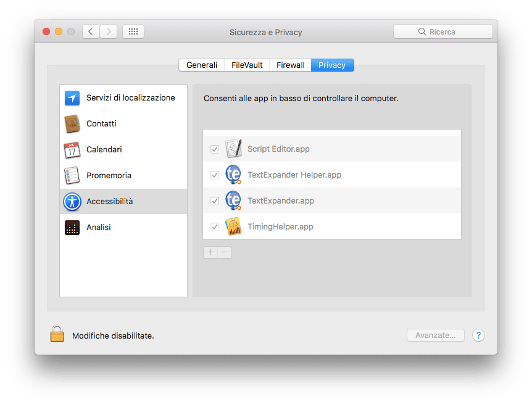
Task: Click the Avanzate... button
Action: [436, 336]
